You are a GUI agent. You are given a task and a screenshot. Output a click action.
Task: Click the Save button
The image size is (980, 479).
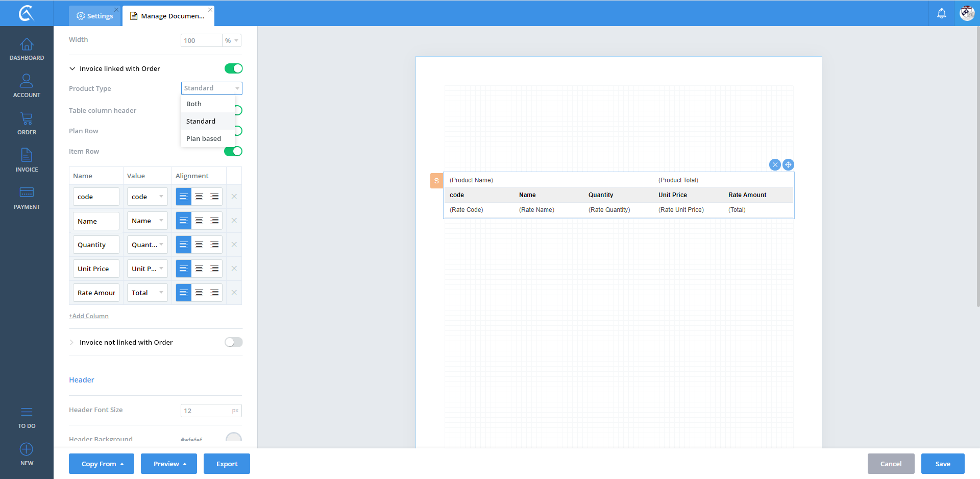tap(942, 464)
